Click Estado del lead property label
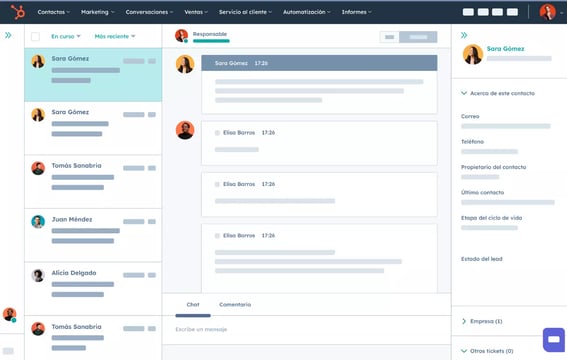 [x=482, y=259]
